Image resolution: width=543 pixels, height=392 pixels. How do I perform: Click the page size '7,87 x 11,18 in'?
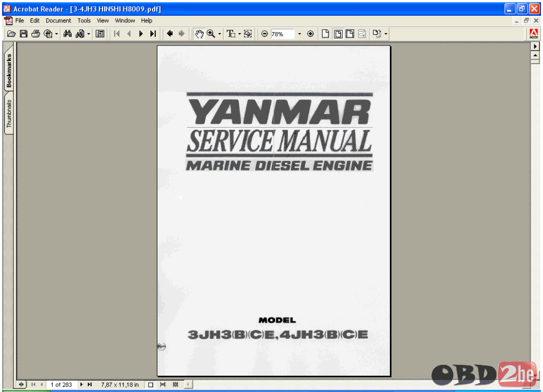[120, 384]
